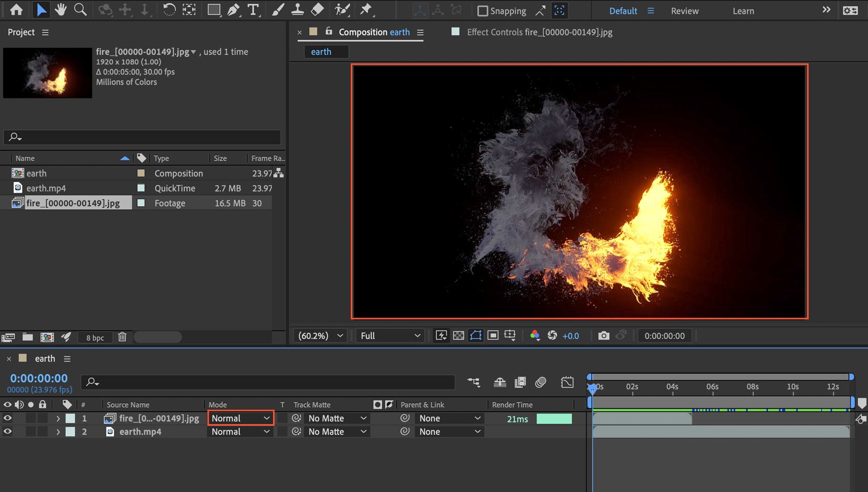The height and width of the screenshot is (492, 868).
Task: Open Parent & Link dropdown for fire layer
Action: (449, 418)
